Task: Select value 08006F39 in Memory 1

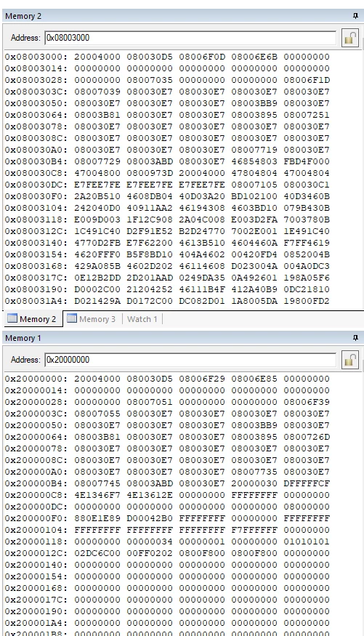Action: coord(307,402)
